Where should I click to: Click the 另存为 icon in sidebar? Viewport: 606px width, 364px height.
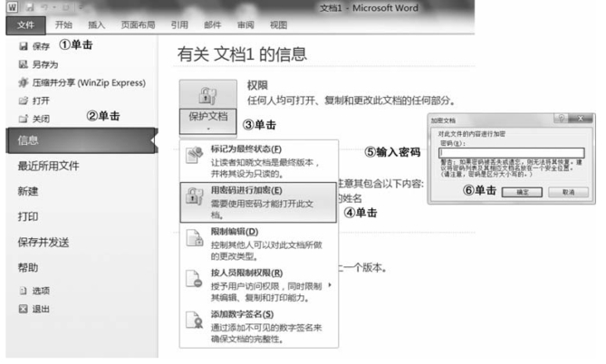pyautogui.click(x=24, y=64)
